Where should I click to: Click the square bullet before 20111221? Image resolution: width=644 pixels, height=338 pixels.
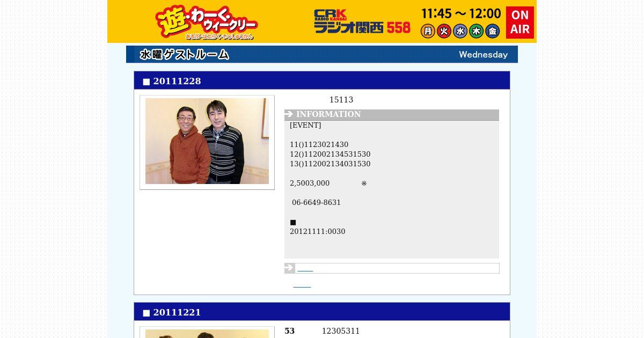[x=147, y=313]
